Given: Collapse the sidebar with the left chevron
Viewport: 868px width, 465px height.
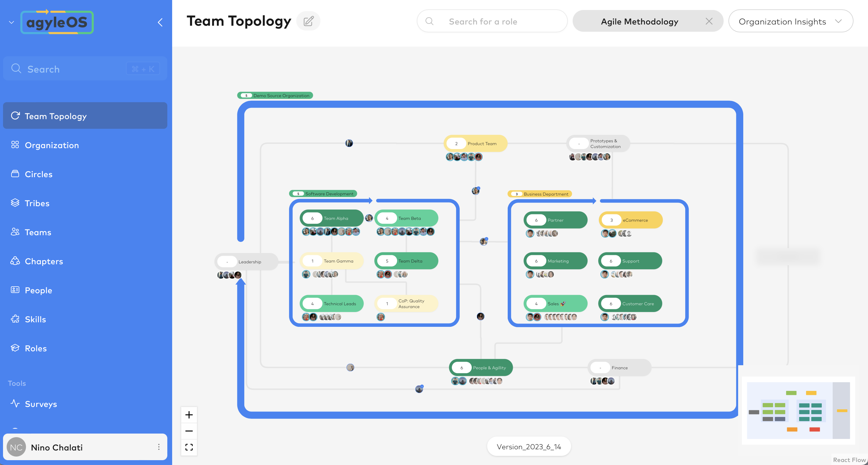Looking at the screenshot, I should (x=160, y=23).
